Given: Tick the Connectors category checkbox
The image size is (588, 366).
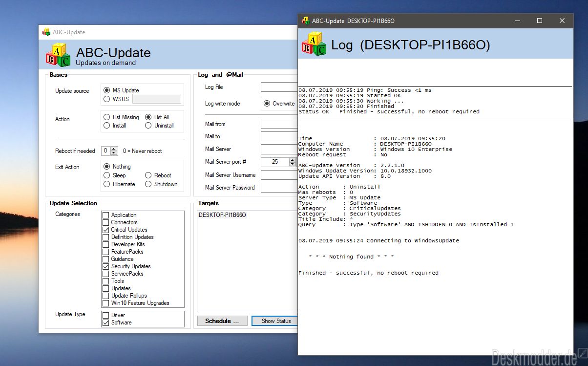Looking at the screenshot, I should point(105,222).
